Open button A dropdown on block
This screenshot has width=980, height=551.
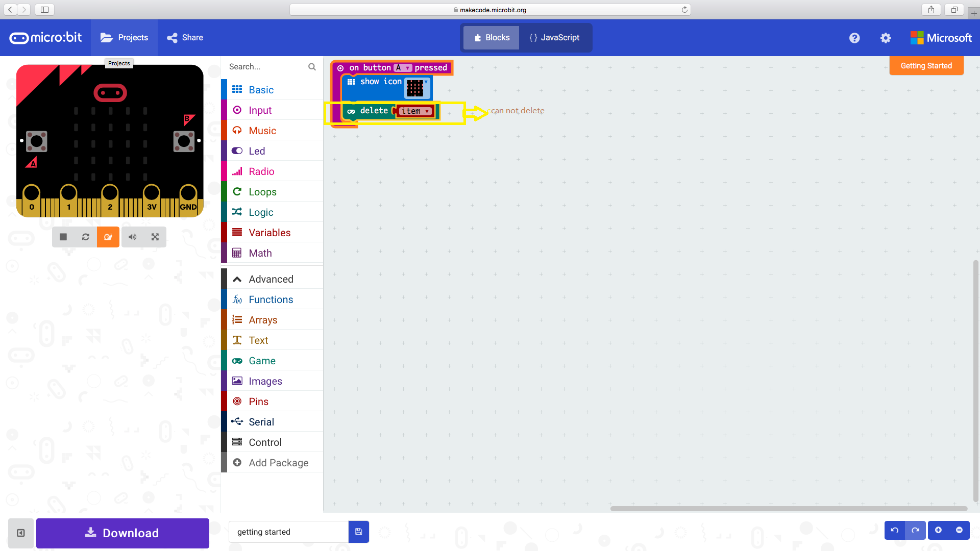click(x=403, y=68)
